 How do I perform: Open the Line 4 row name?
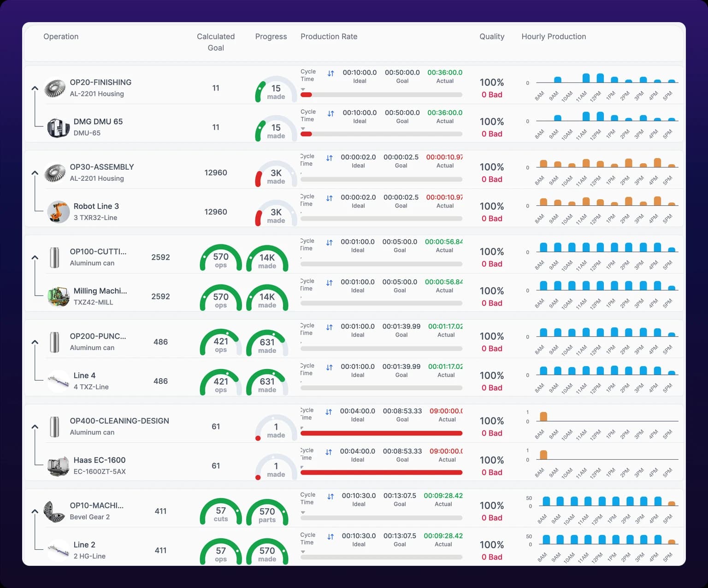pyautogui.click(x=84, y=375)
